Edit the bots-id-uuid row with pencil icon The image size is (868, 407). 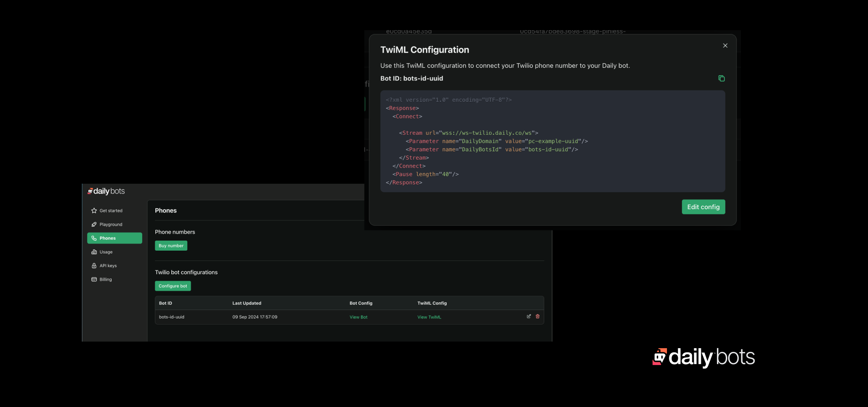pyautogui.click(x=529, y=317)
